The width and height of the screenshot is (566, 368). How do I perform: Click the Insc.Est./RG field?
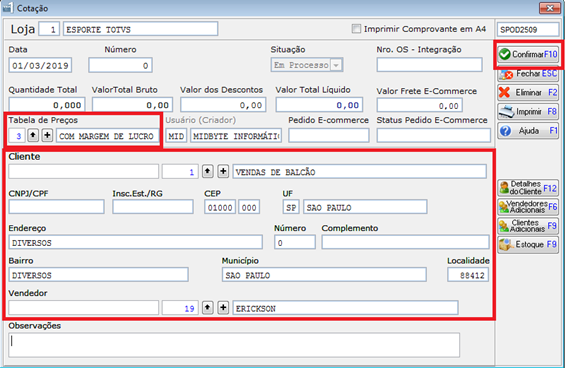153,207
